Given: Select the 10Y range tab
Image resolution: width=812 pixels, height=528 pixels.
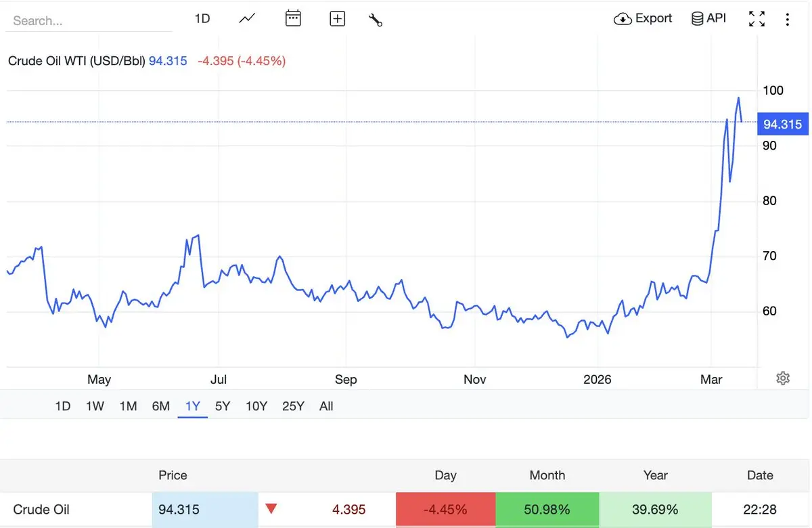Looking at the screenshot, I should pyautogui.click(x=256, y=406).
